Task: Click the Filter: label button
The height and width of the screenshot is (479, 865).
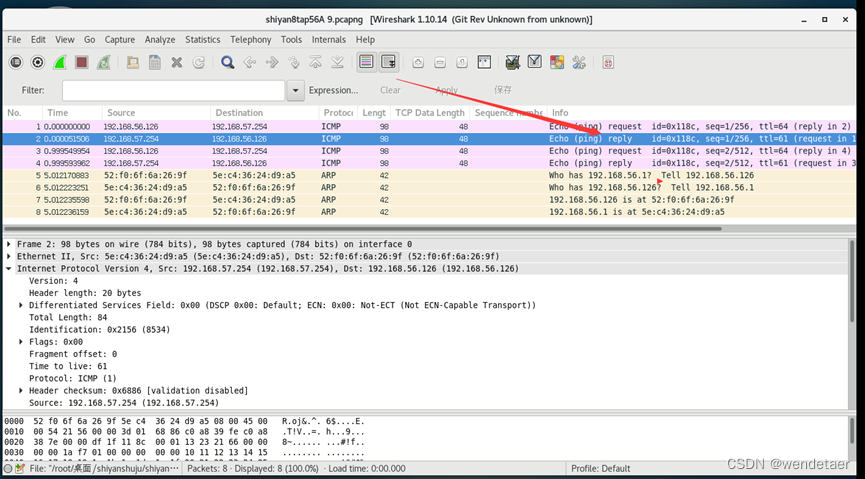Action: (x=33, y=90)
